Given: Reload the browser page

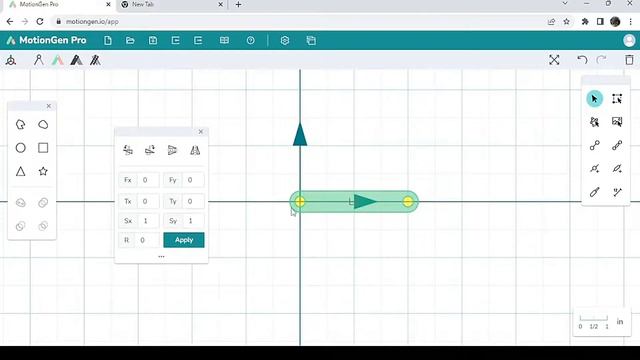Looking at the screenshot, I should [x=40, y=22].
